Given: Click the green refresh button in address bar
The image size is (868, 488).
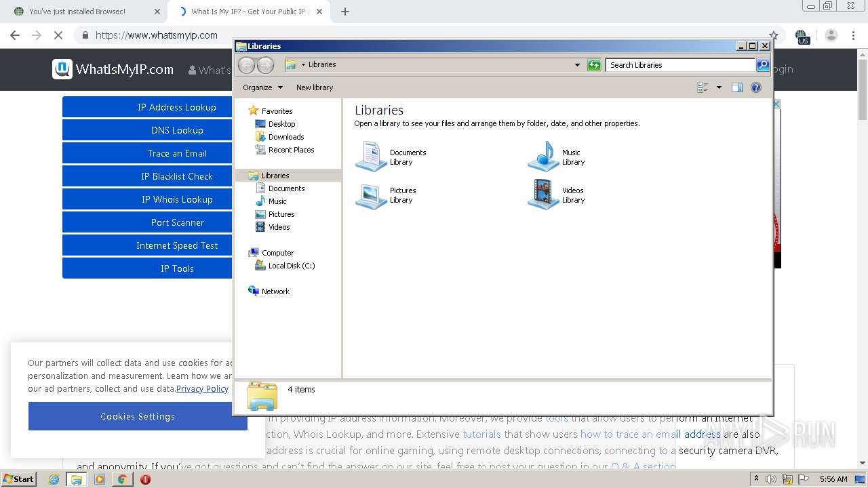Looking at the screenshot, I should pyautogui.click(x=594, y=65).
